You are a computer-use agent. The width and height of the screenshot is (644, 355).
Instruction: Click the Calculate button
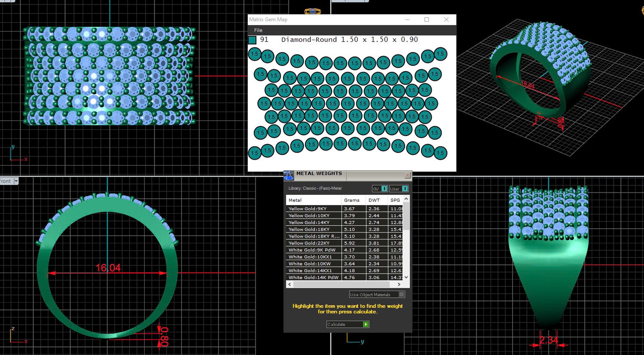pyautogui.click(x=348, y=324)
